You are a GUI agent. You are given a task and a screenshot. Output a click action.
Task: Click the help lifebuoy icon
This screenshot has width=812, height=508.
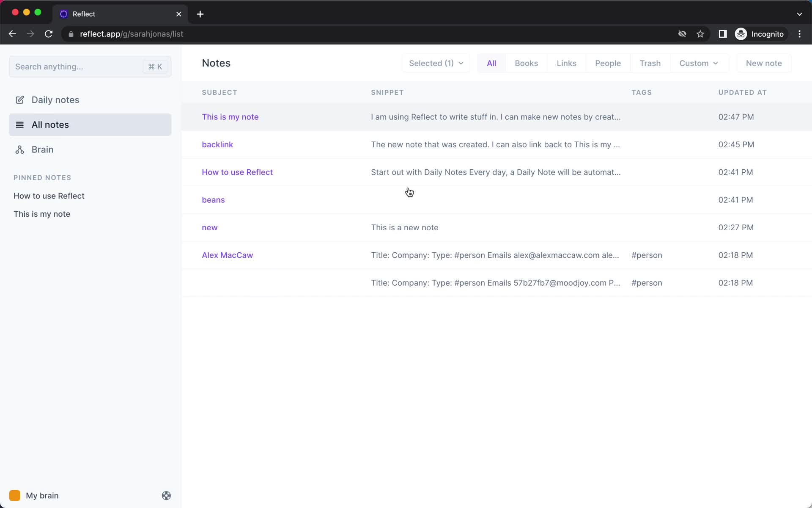[166, 495]
